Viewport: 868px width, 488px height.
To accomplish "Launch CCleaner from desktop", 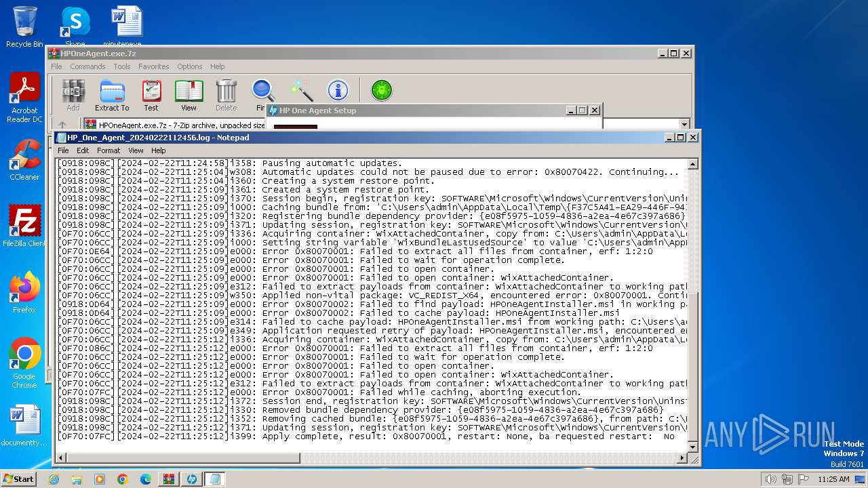I will coord(24,160).
